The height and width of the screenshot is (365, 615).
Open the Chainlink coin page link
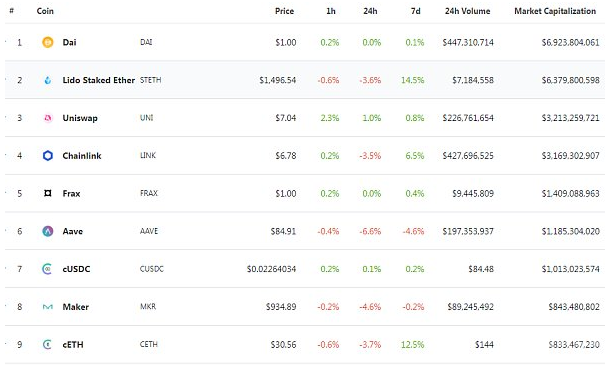point(82,156)
